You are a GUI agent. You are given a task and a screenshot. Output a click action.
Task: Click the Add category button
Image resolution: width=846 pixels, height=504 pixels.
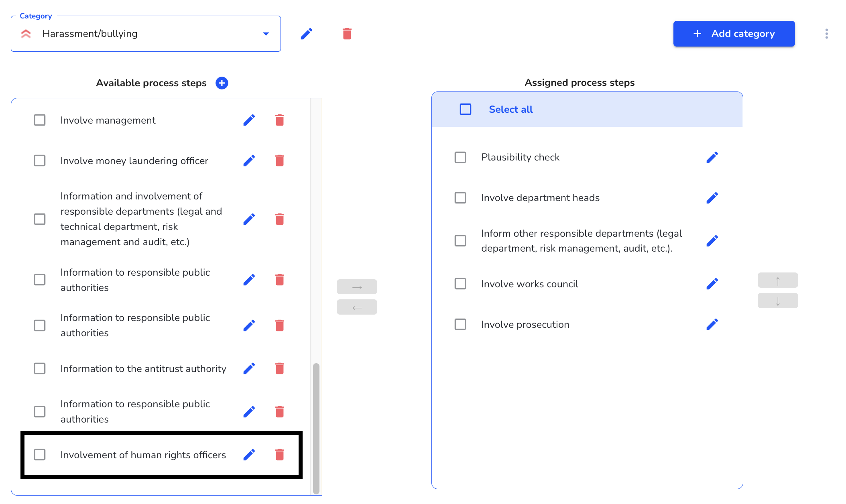pyautogui.click(x=734, y=34)
